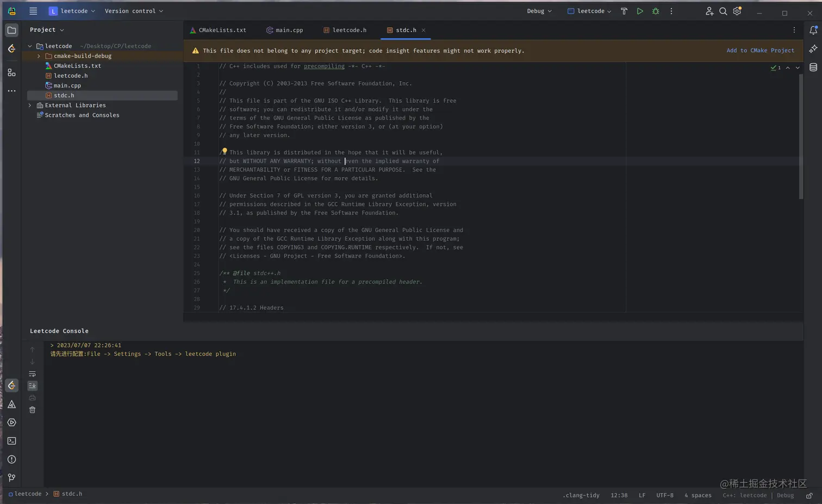
Task: Open the Notifications bell
Action: coord(813,30)
